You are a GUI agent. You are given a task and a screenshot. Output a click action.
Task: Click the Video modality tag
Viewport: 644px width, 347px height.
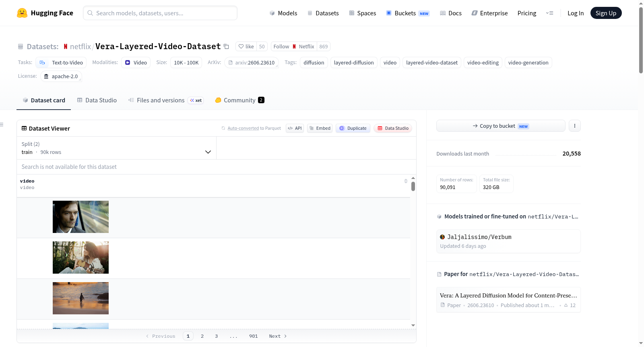(136, 62)
